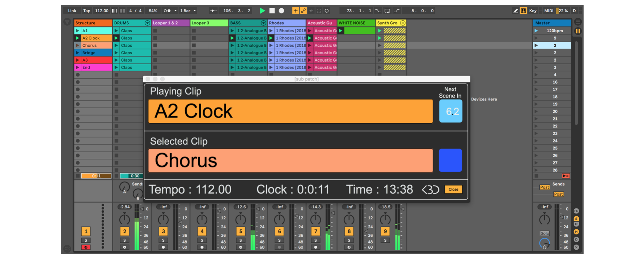This screenshot has width=644, height=258.
Task: Select the Structure track header
Action: 93,23
